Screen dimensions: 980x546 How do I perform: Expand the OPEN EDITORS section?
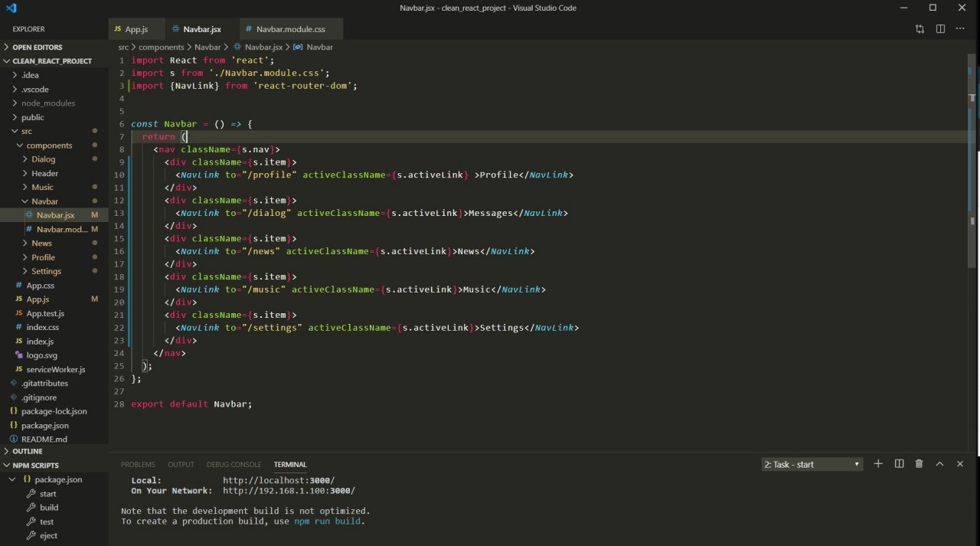pos(37,47)
